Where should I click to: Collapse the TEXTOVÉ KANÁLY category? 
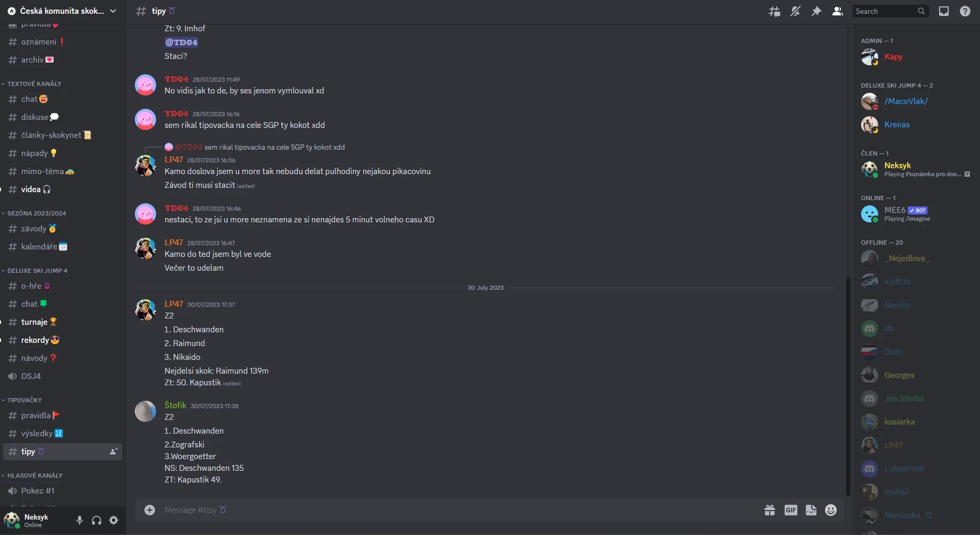[x=32, y=84]
